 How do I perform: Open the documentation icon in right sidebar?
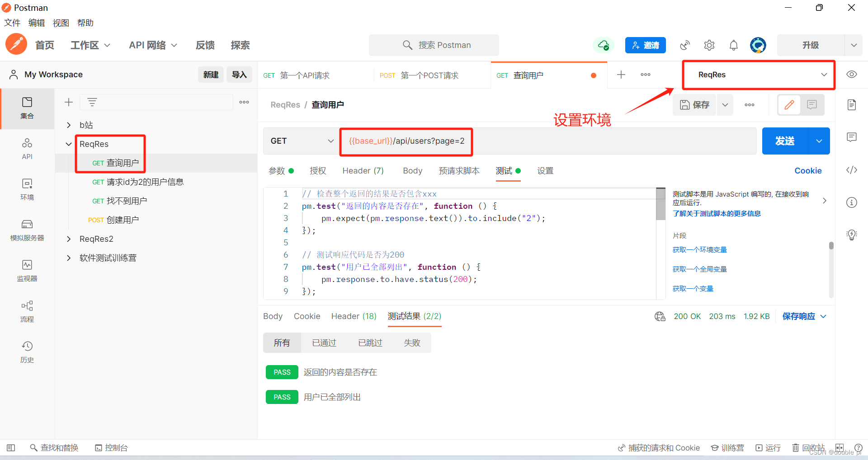tap(852, 105)
